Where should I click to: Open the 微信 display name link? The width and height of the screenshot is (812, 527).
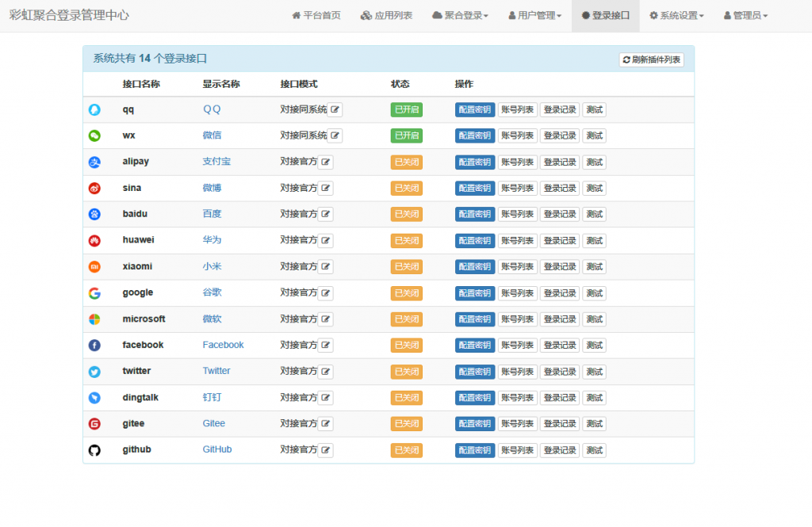click(212, 135)
